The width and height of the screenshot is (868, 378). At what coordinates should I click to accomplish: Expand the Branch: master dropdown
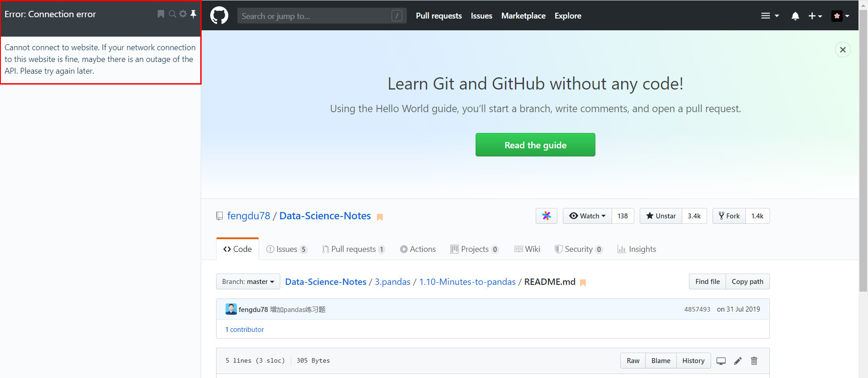coord(248,282)
